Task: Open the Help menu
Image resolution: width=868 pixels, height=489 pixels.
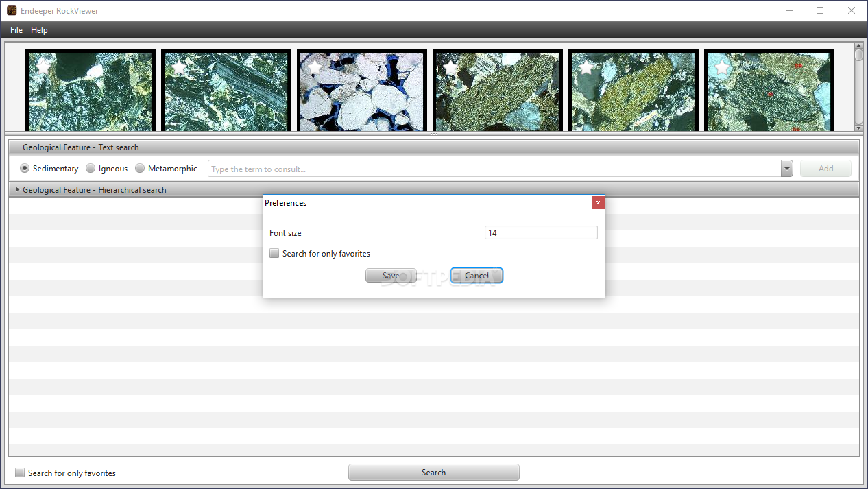Action: [39, 30]
